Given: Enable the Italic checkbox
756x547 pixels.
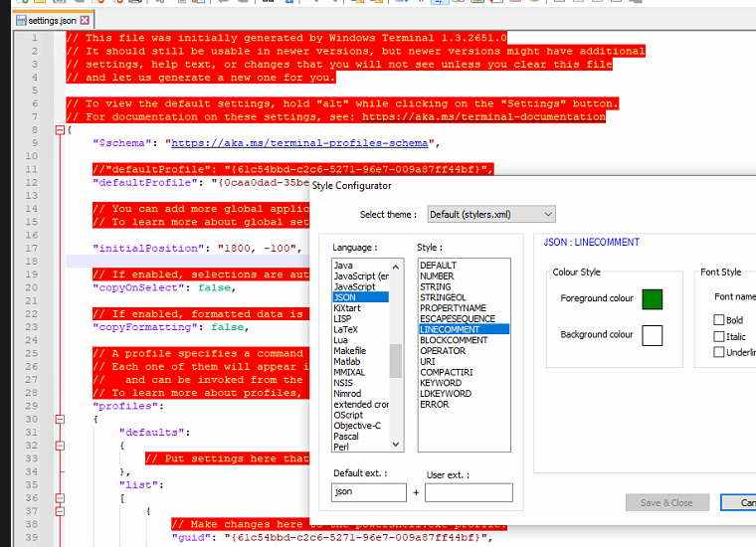Looking at the screenshot, I should (719, 336).
